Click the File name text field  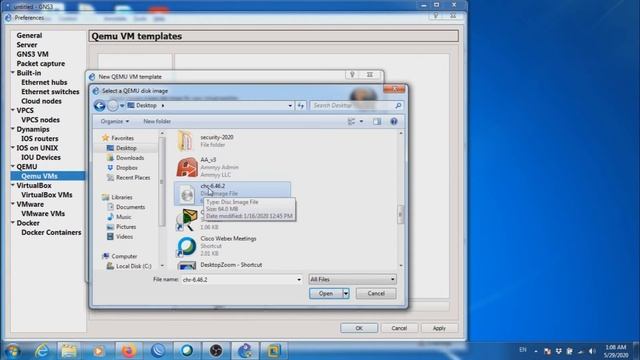point(238,280)
